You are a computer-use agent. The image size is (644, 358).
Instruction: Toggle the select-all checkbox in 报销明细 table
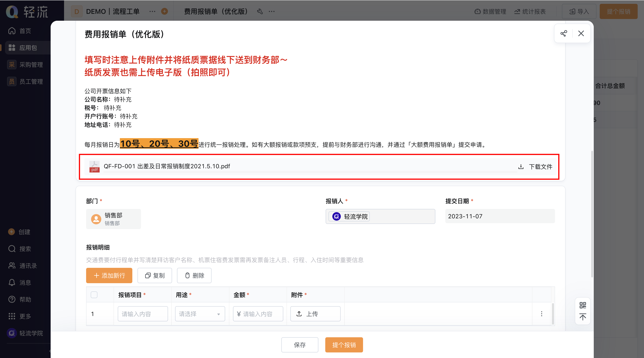94,295
